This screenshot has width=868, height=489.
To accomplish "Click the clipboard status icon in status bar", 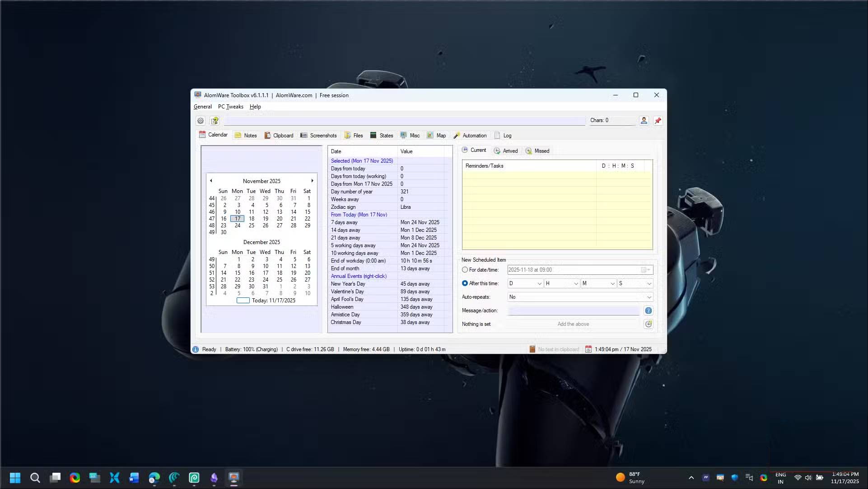I will (532, 349).
